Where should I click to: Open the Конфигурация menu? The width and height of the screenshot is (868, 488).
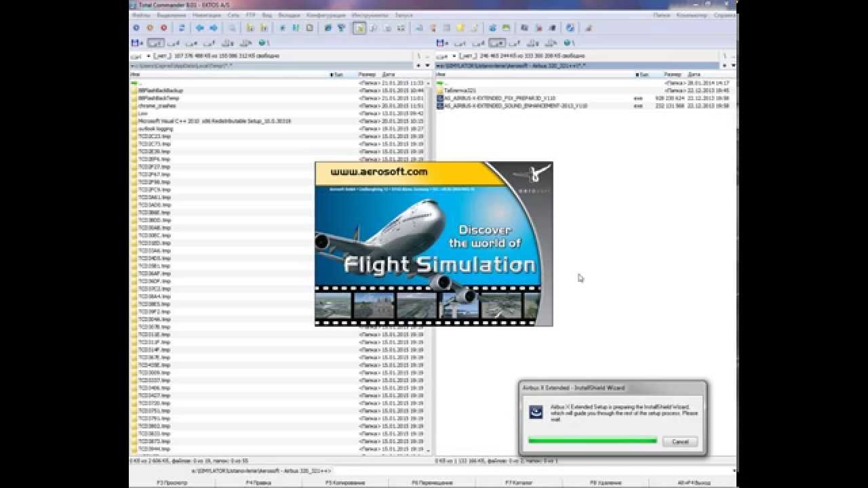(326, 14)
